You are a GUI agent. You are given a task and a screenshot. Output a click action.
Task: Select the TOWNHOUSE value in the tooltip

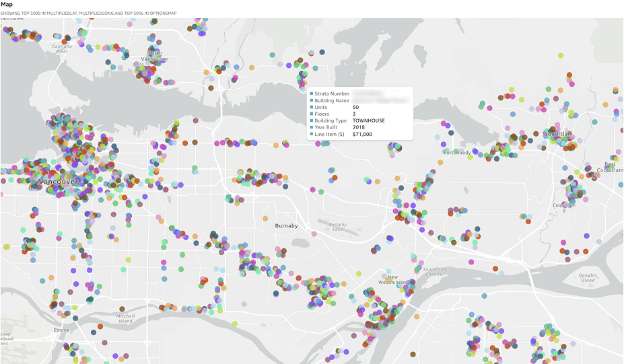click(x=368, y=120)
